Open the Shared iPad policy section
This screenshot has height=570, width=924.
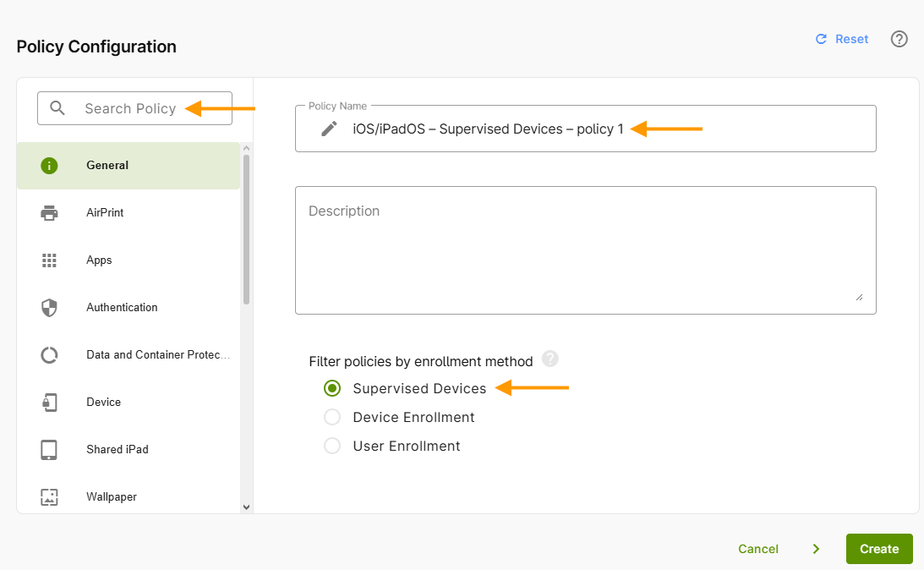point(128,450)
